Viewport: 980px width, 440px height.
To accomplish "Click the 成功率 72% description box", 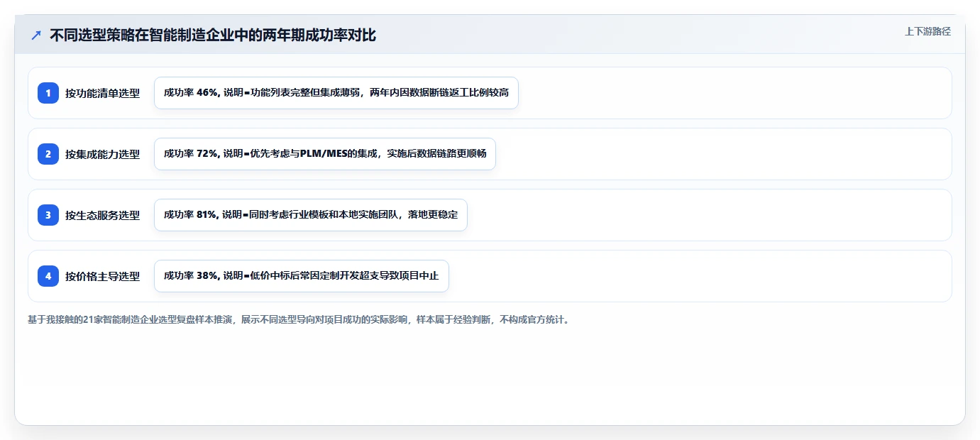I will pos(325,154).
